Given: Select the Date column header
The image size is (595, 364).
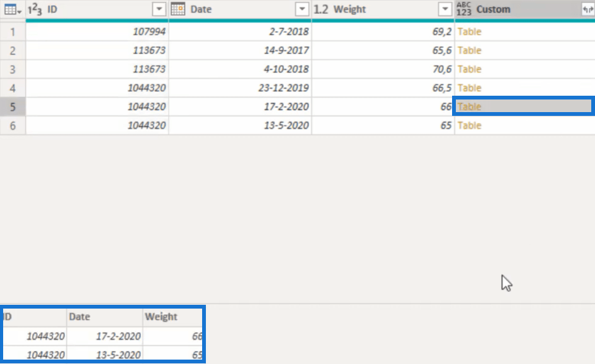Looking at the screenshot, I should [240, 9].
